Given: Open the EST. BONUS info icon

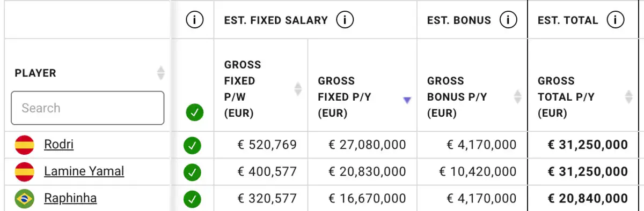Looking at the screenshot, I should [x=508, y=20].
